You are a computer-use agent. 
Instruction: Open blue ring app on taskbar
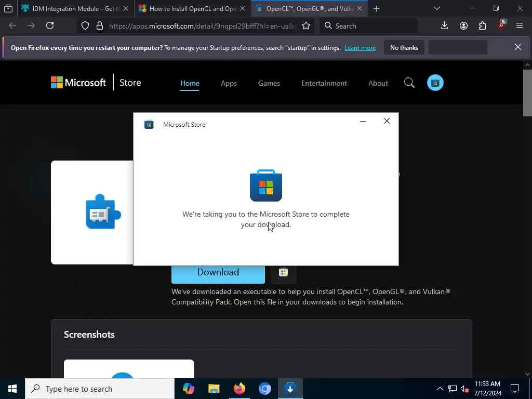(264, 389)
